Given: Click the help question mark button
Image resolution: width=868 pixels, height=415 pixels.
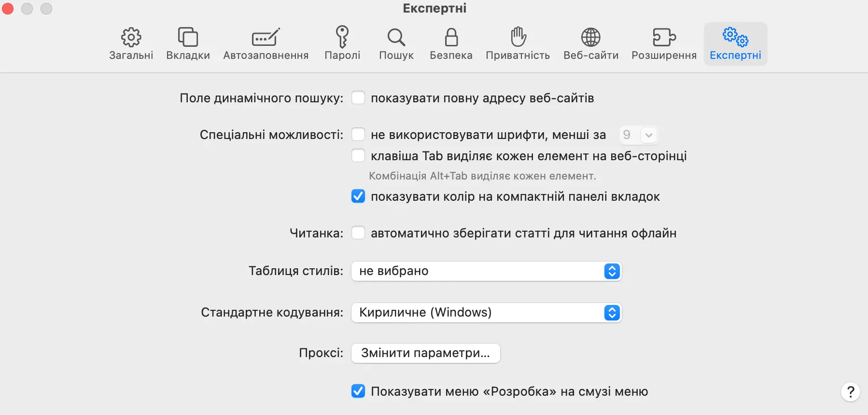Looking at the screenshot, I should (x=851, y=392).
